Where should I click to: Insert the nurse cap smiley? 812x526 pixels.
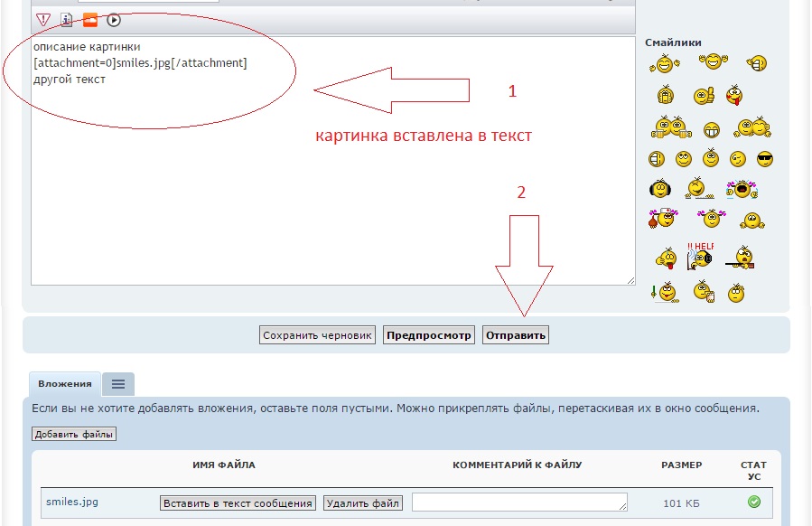coord(660,218)
